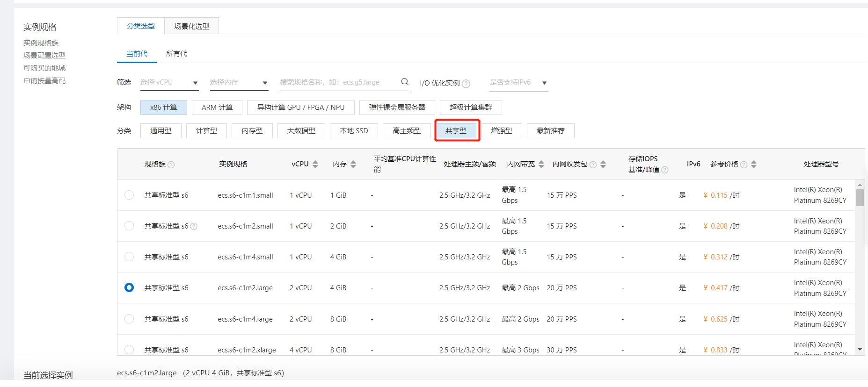Sort table by 内存

pyautogui.click(x=353, y=164)
